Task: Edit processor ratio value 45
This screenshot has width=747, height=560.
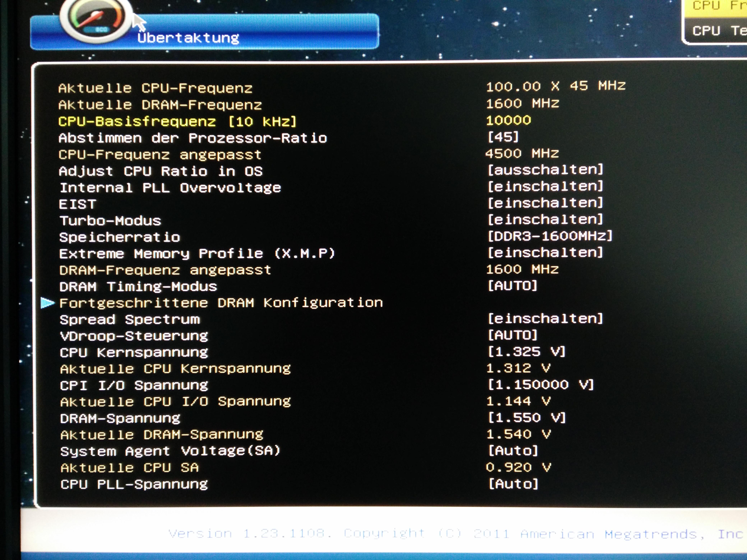Action: 503,137
